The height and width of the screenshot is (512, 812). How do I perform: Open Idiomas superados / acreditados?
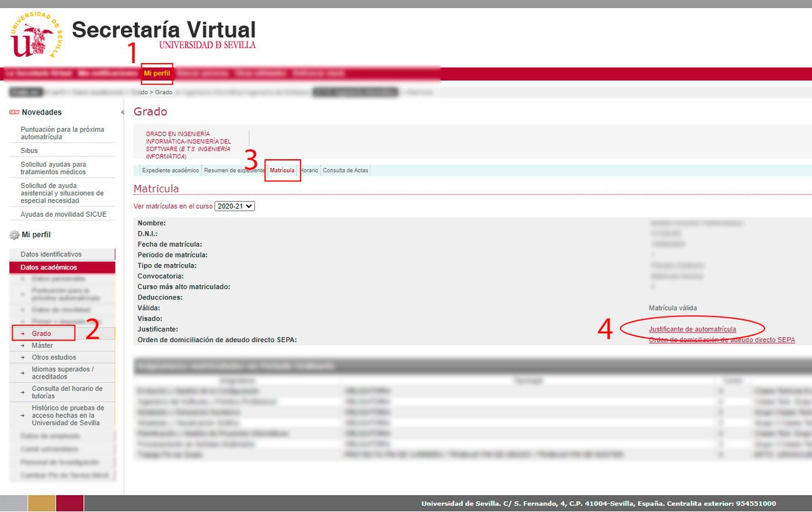(x=63, y=373)
